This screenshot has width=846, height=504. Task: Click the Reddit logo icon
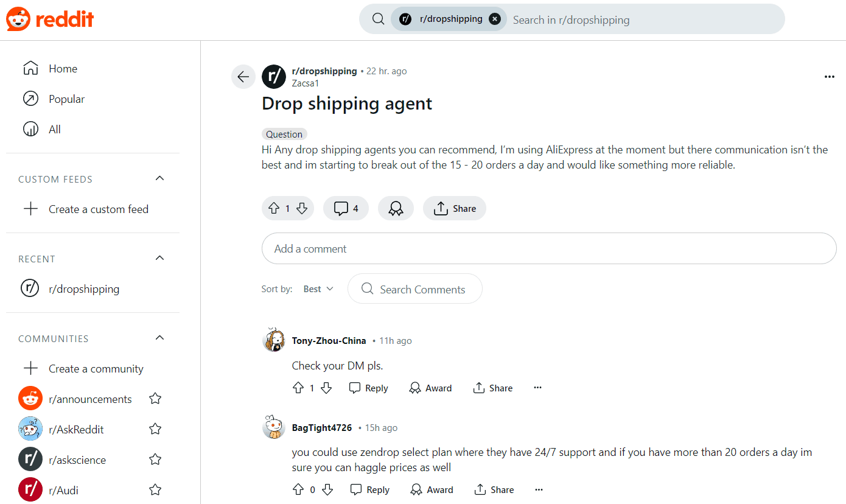pyautogui.click(x=17, y=18)
